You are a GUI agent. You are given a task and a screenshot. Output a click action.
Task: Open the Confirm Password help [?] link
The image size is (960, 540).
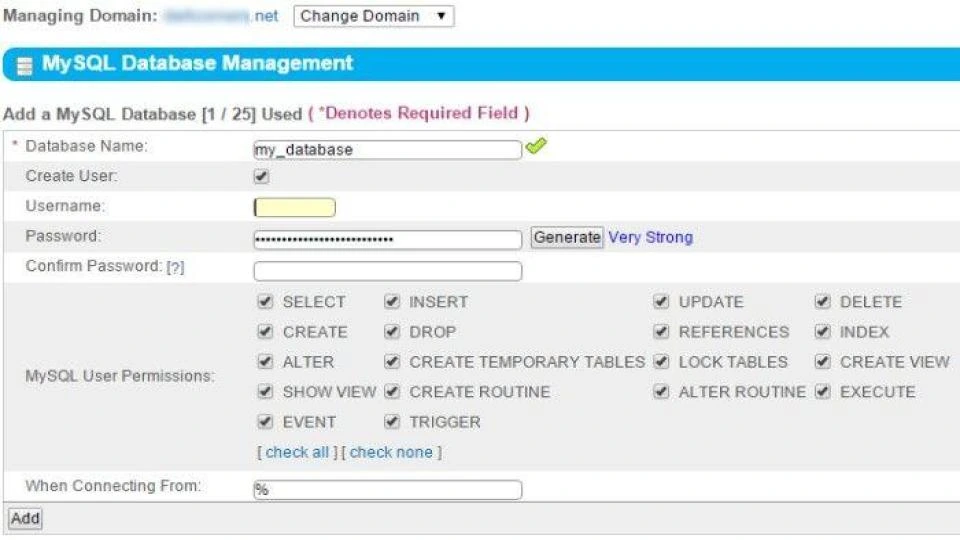[x=175, y=268]
